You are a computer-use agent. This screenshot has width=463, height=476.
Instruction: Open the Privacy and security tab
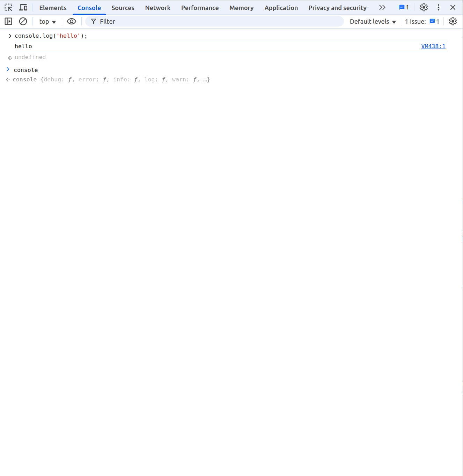click(x=337, y=8)
